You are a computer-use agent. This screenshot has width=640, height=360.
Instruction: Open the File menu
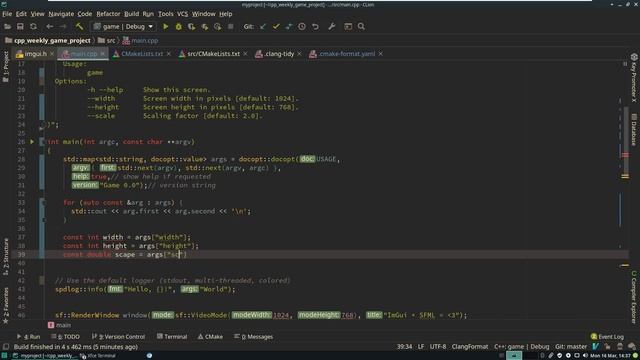click(7, 14)
